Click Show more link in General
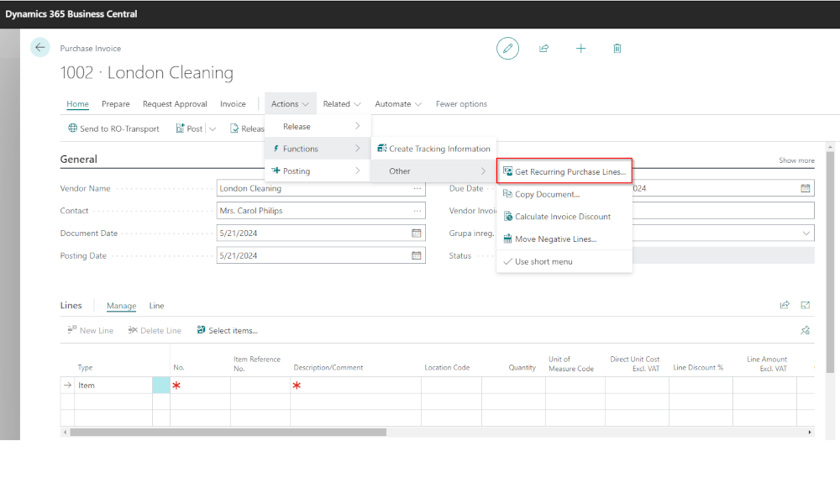Viewport: 840px width, 504px height. click(x=796, y=160)
